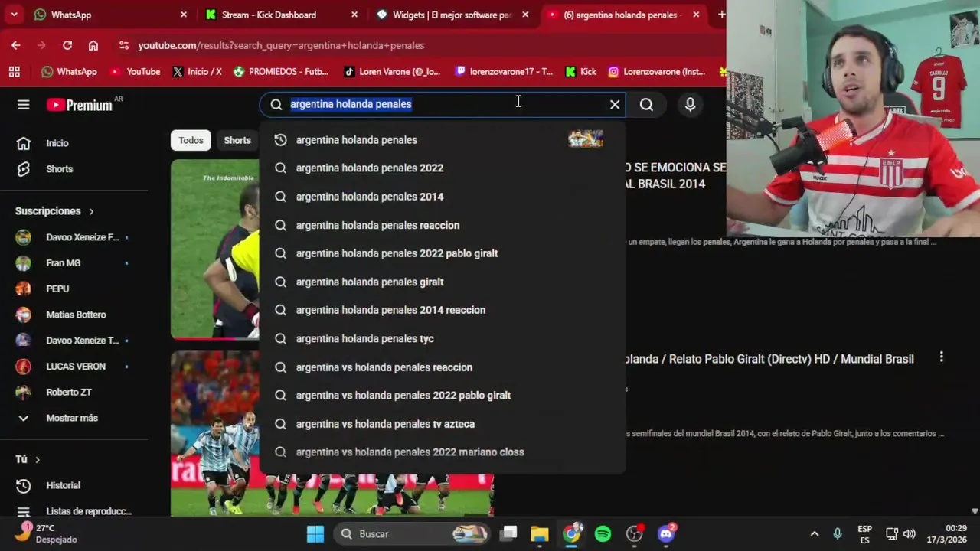Choose suggestion argentina vs holanda penales reaccion
The height and width of the screenshot is (551, 980).
coord(442,367)
